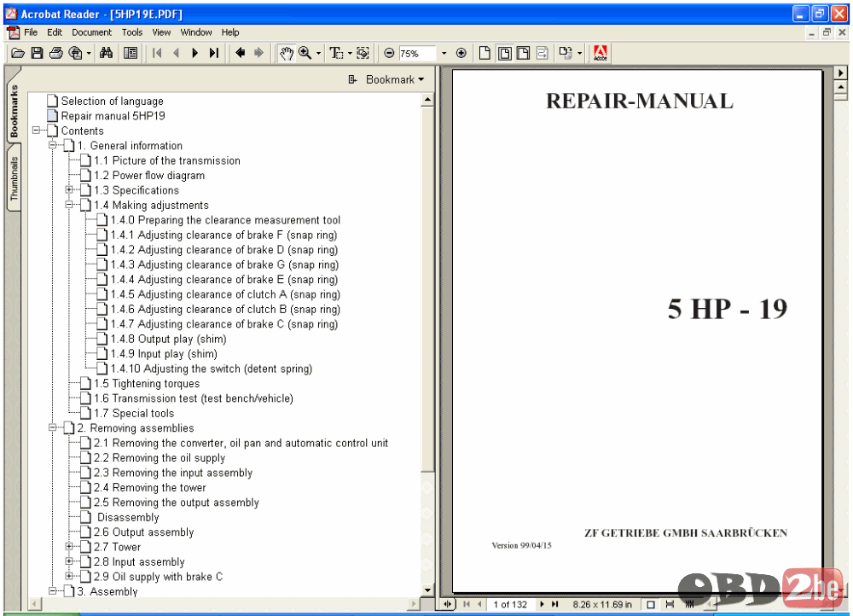Collapse 1.4 Making adjustments bookmark
The width and height of the screenshot is (853, 616).
[69, 205]
